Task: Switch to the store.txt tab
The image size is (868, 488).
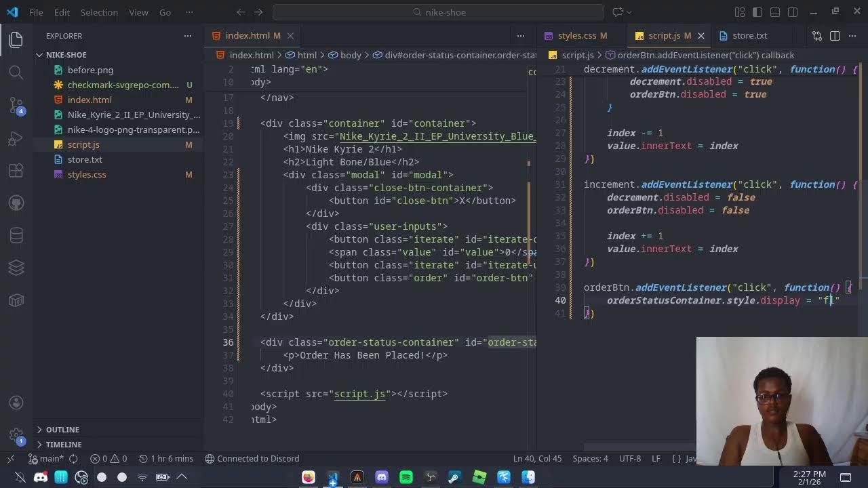Action: point(749,35)
